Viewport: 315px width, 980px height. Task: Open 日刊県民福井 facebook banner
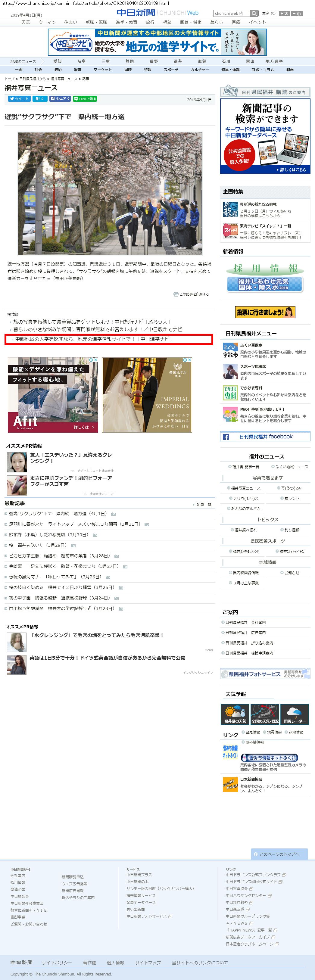tap(265, 437)
